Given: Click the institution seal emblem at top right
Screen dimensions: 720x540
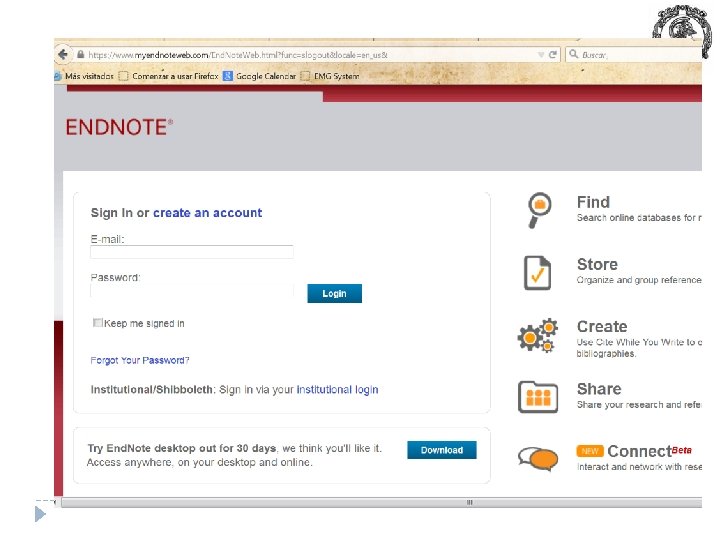Looking at the screenshot, I should pyautogui.click(x=682, y=30).
